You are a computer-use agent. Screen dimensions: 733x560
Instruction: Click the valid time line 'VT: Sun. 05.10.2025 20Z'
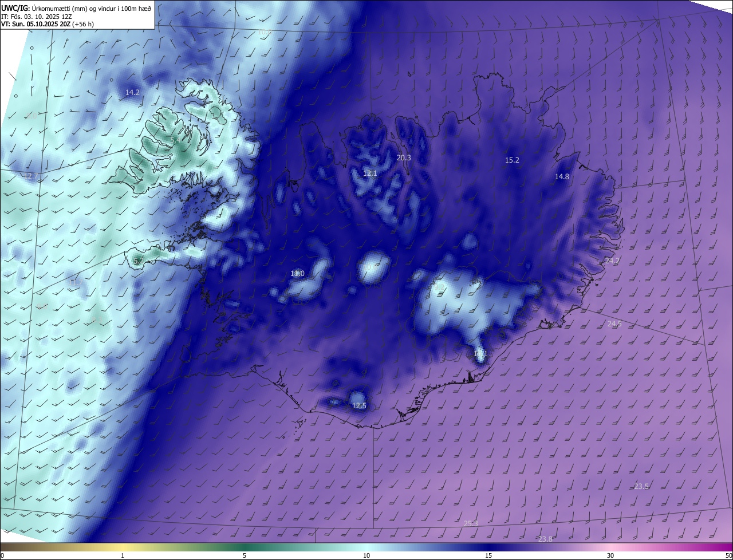(36, 24)
